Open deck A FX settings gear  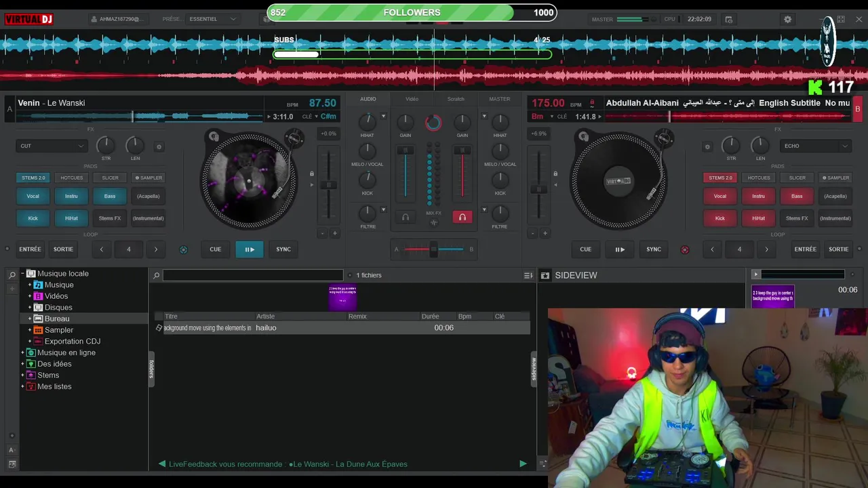click(x=159, y=146)
